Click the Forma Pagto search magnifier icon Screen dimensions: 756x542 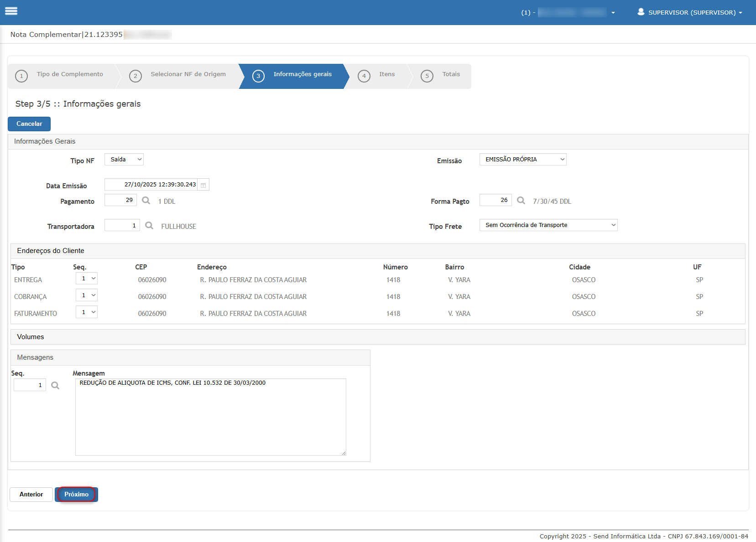click(521, 201)
